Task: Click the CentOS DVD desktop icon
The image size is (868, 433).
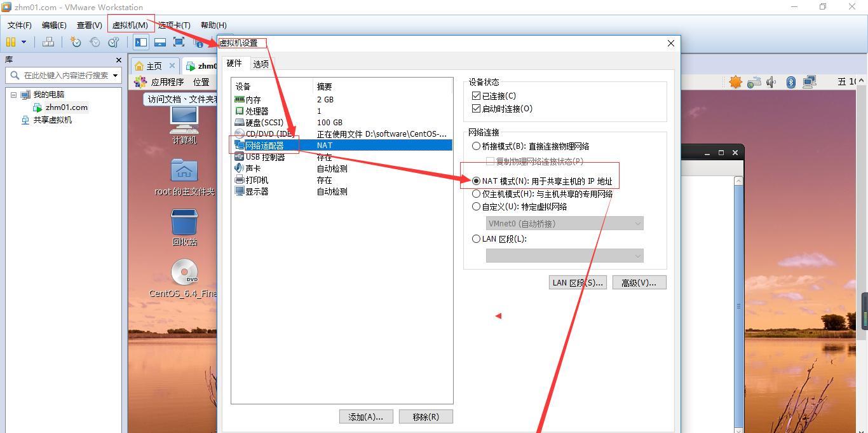Action: click(x=184, y=278)
